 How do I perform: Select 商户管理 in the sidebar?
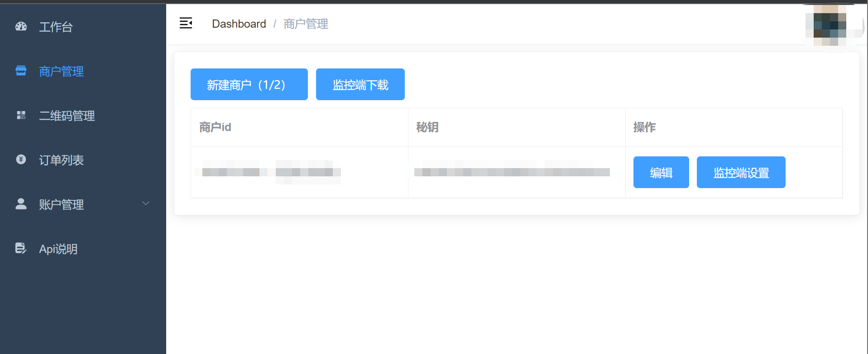click(x=83, y=71)
